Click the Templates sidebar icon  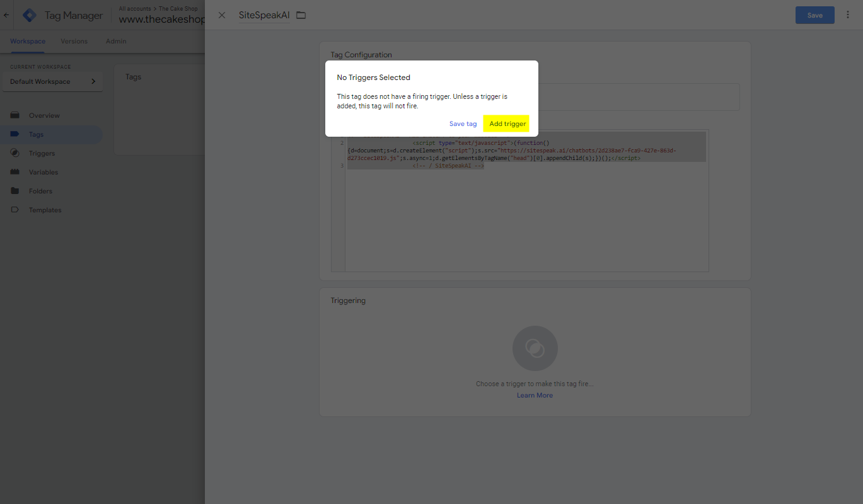coord(15,210)
